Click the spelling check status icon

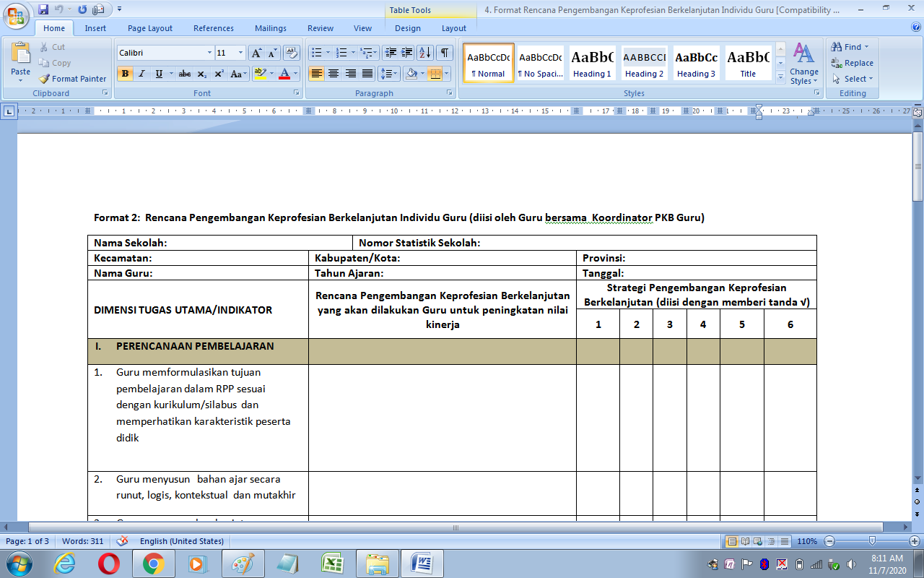point(121,540)
